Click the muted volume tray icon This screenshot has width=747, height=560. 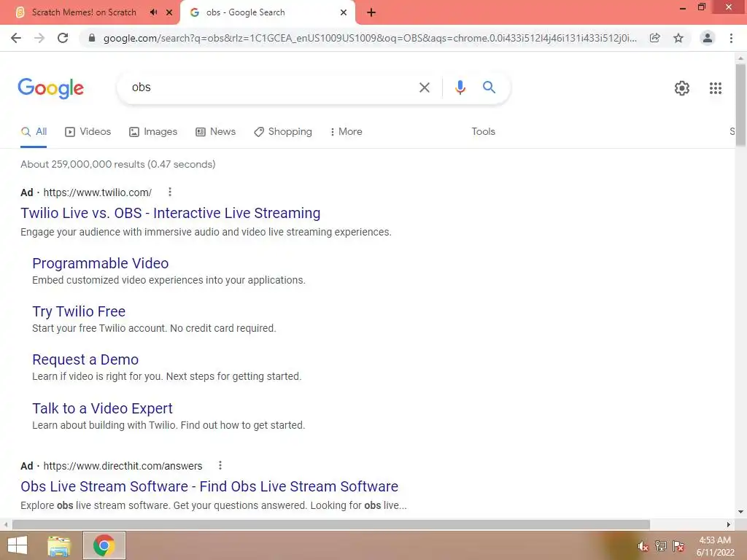point(643,546)
